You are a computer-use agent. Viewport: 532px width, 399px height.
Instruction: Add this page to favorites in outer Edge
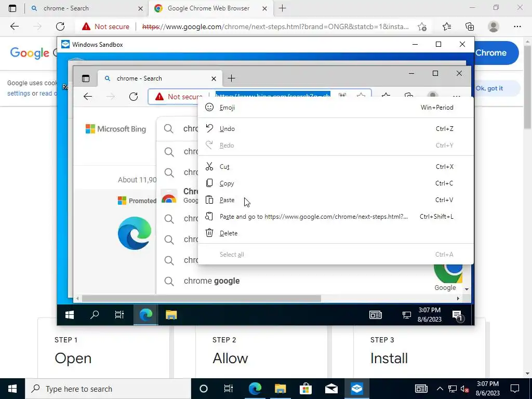click(x=422, y=26)
